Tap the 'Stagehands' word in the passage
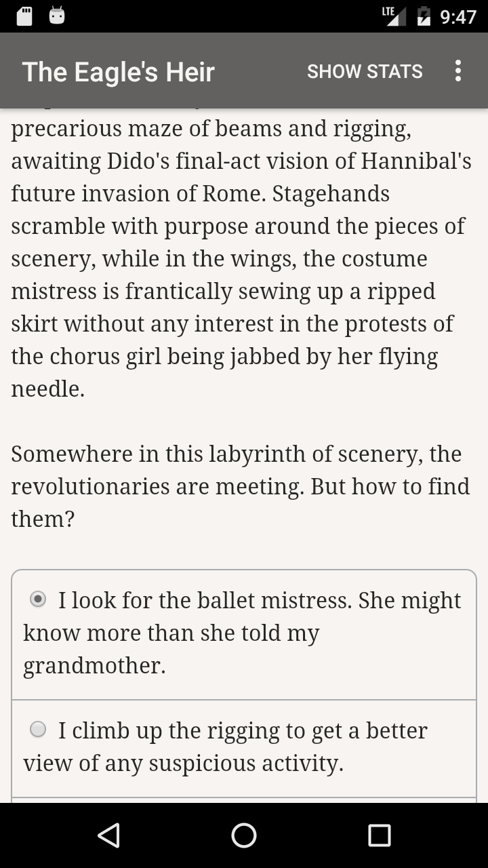The image size is (488, 868). point(331,194)
